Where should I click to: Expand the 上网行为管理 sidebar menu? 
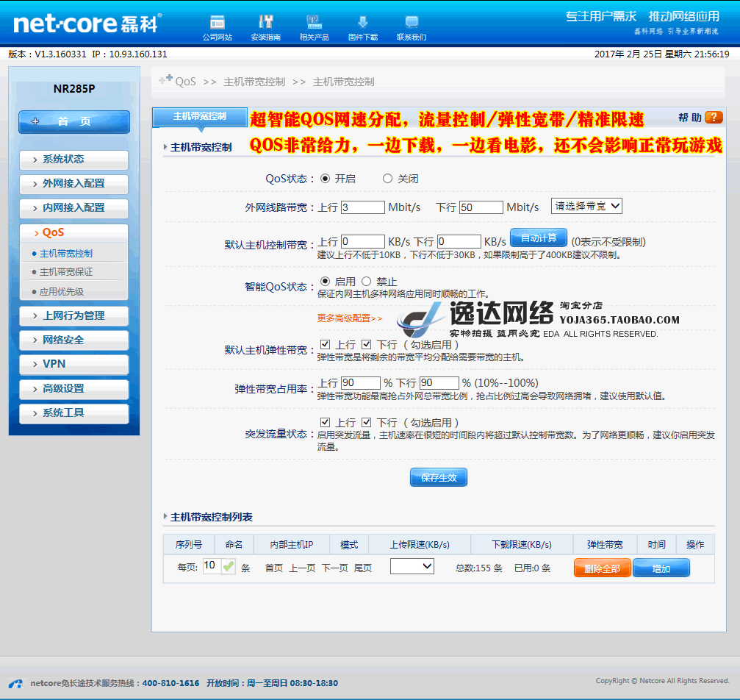tap(73, 316)
